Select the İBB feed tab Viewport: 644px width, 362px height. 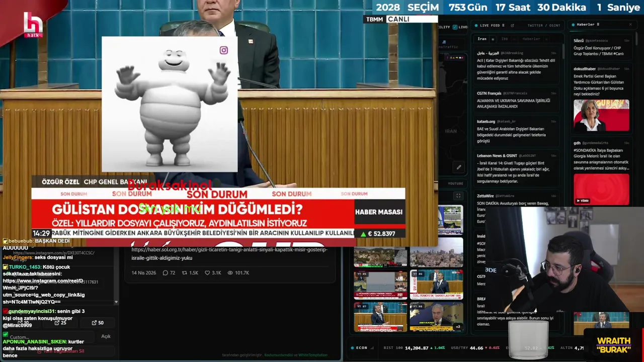pos(505,39)
